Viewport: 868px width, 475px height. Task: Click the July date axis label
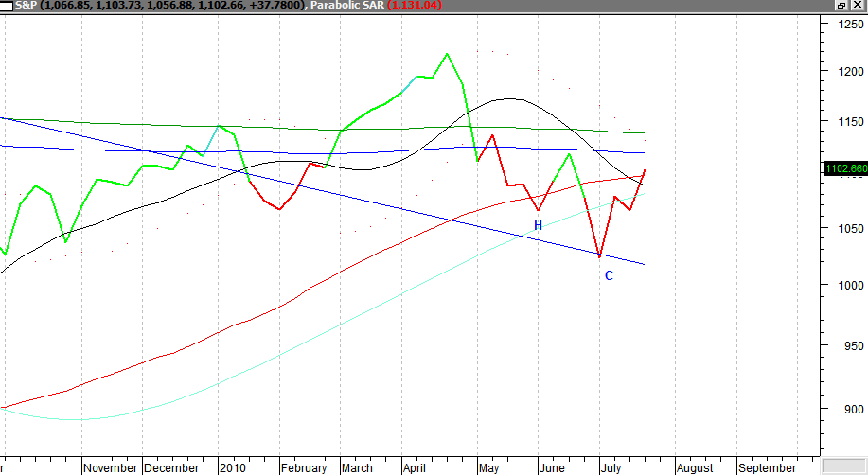tap(611, 467)
